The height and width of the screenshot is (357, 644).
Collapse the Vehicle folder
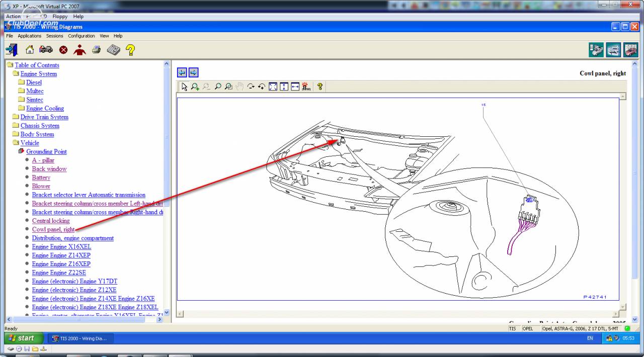pos(16,143)
